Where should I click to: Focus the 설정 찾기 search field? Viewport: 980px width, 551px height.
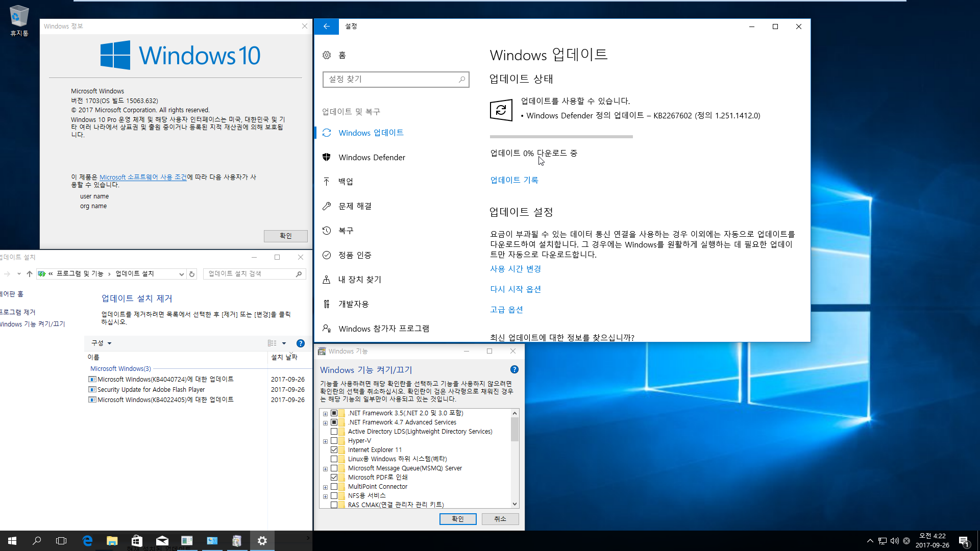[396, 79]
